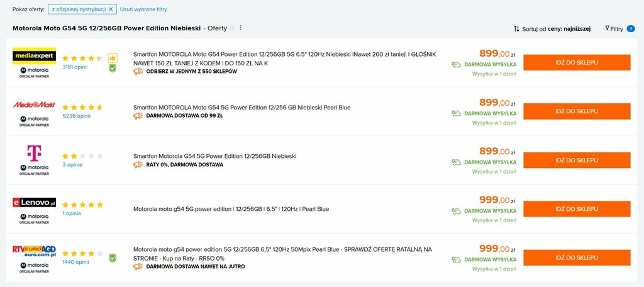Open the MediaMarkt shop logo
The image size is (644, 287).
(34, 104)
